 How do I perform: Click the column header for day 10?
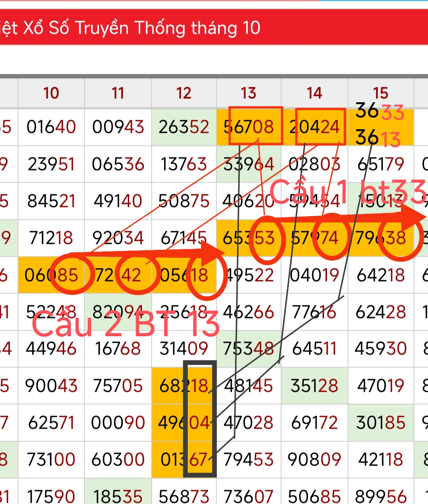coord(51,93)
